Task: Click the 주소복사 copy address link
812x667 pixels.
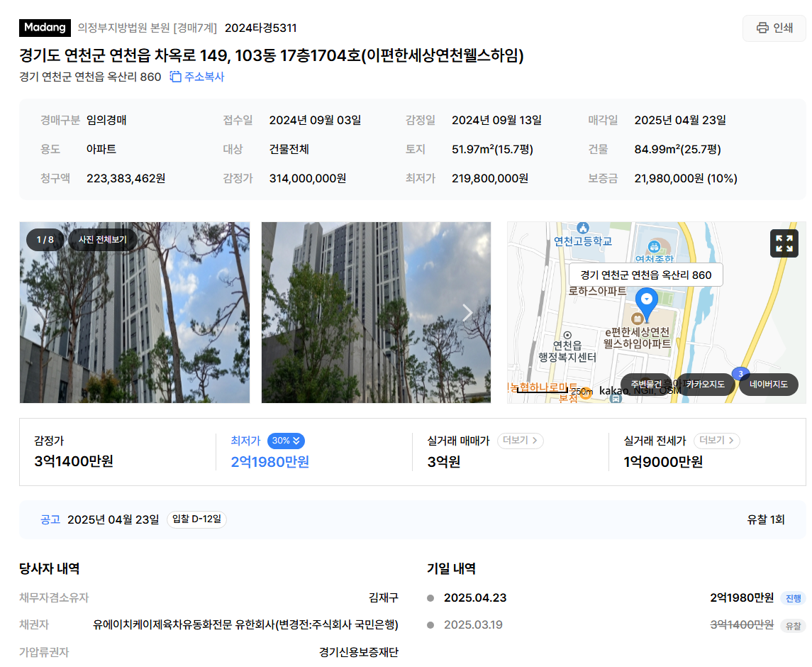Action: pyautogui.click(x=196, y=77)
